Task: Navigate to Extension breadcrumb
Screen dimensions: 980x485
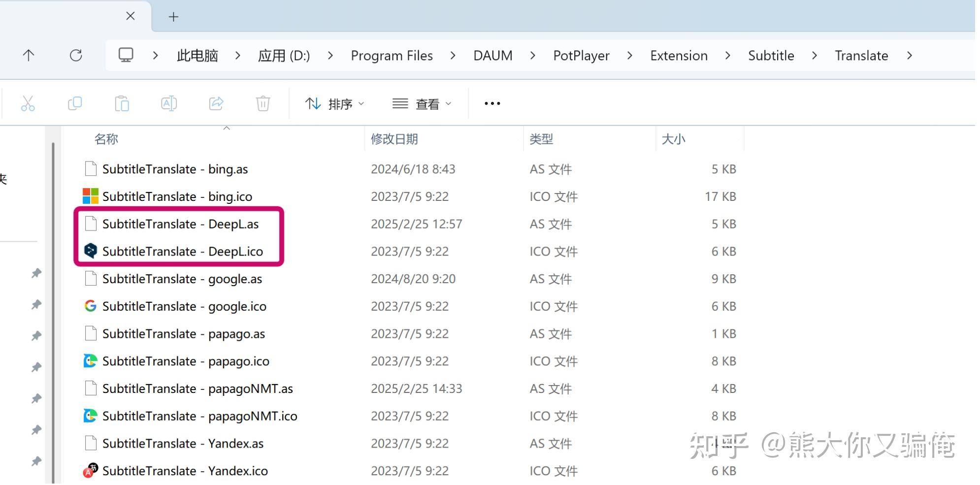Action: (x=679, y=56)
